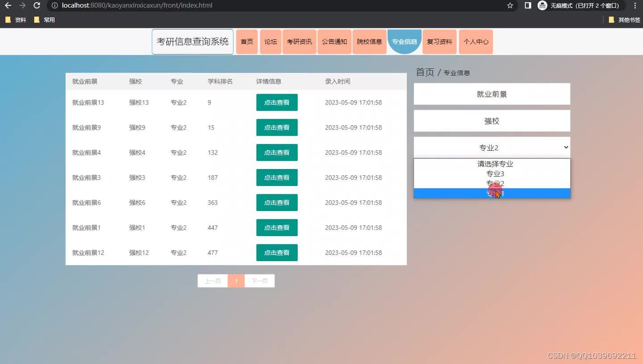
Task: Switch to the 公告通知 tab
Action: pos(334,41)
